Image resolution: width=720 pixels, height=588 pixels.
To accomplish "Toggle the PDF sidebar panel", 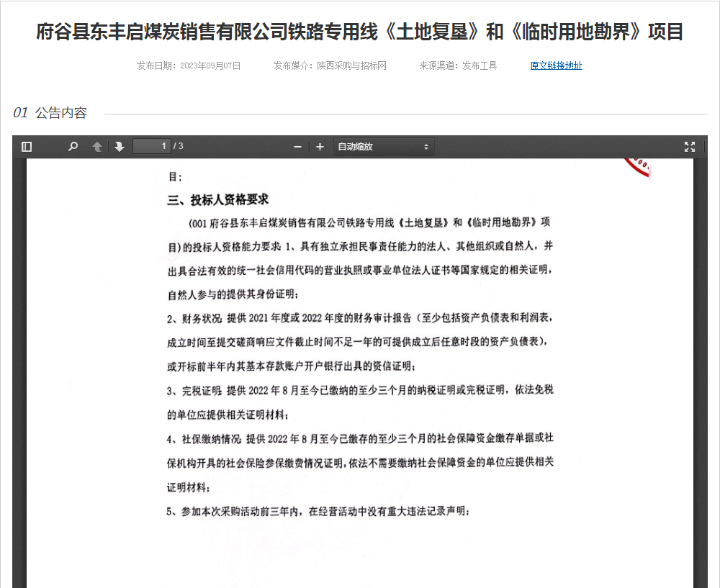I will coord(27,146).
